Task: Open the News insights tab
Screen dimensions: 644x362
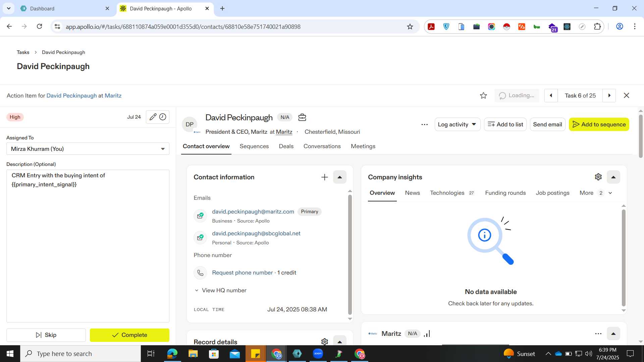Action: click(x=412, y=193)
